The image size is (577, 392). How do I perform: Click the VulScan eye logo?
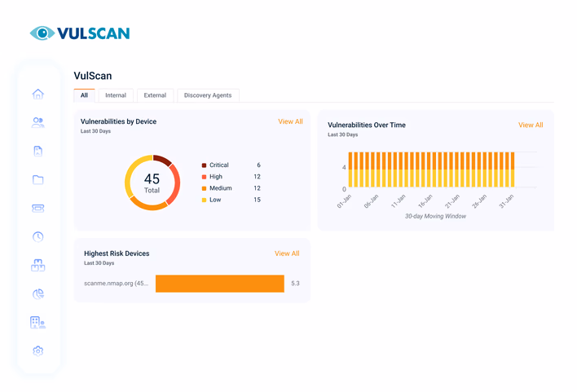pyautogui.click(x=42, y=33)
